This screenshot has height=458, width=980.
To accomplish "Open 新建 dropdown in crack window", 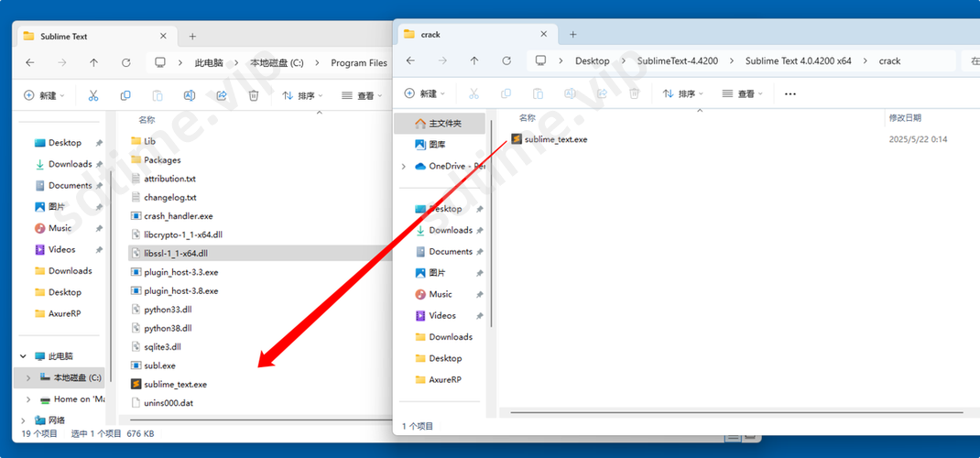I will [424, 93].
